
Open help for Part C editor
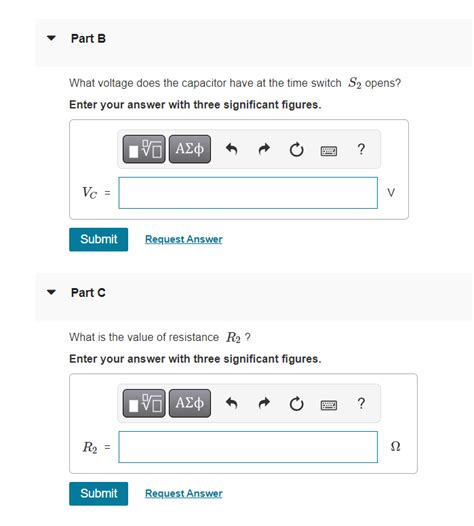(x=361, y=403)
